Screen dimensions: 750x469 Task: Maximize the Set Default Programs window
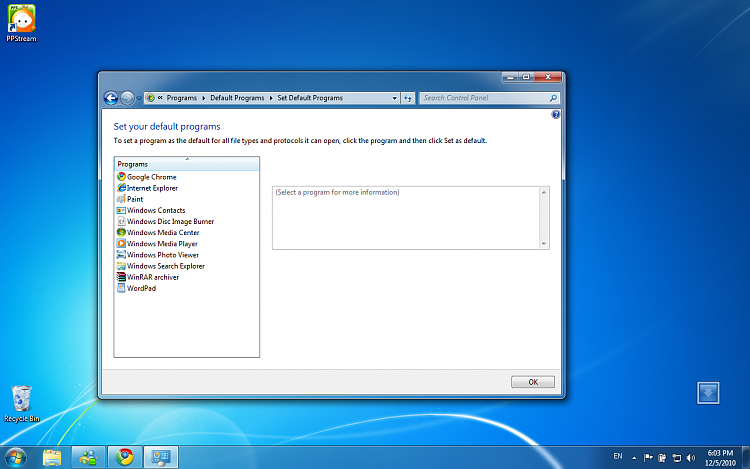click(x=526, y=77)
